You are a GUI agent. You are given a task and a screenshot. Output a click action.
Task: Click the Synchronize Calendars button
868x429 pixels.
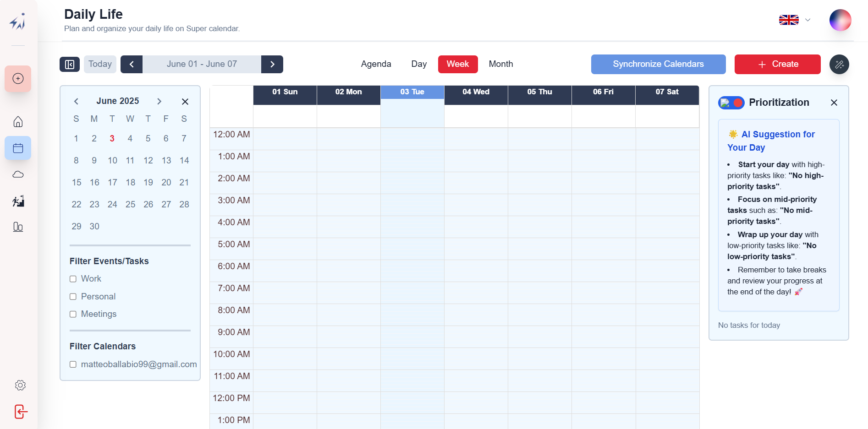[658, 64]
